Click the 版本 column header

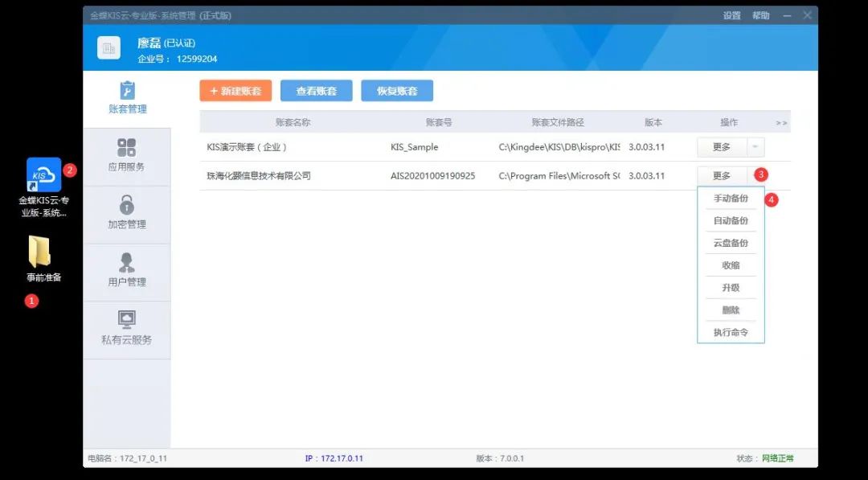tap(653, 122)
